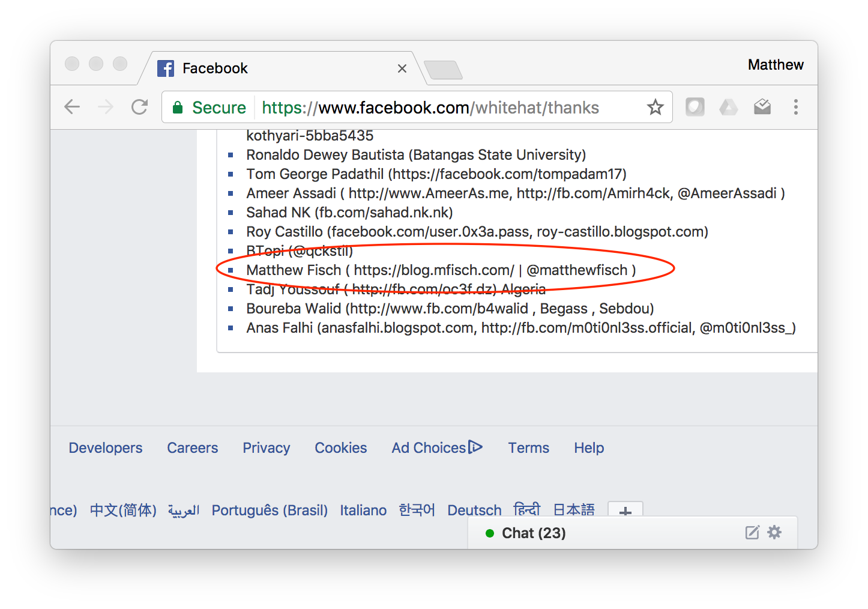Viewport: 868px width, 609px height.
Task: View site security info via the padlock
Action: pos(178,108)
